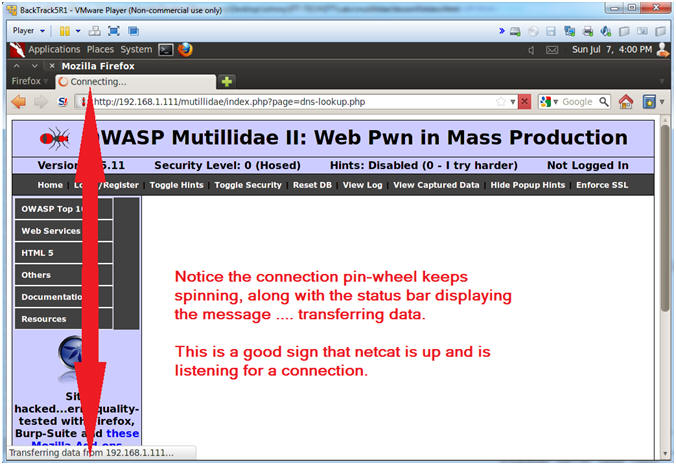Click the VMware printer device icon
This screenshot has height=465, width=676.
click(588, 31)
